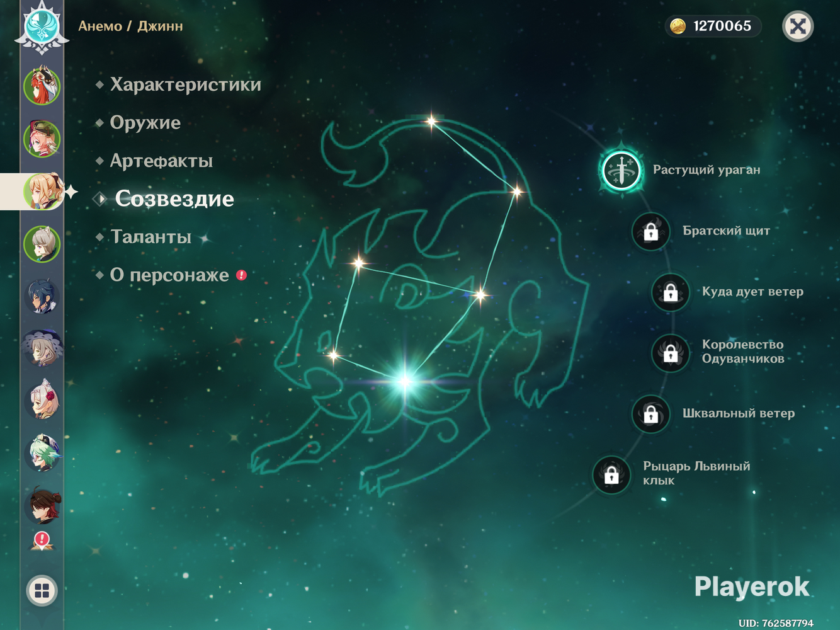Screen dimensions: 840x630
Task: Click the Anemo element emblem
Action: pos(42,27)
